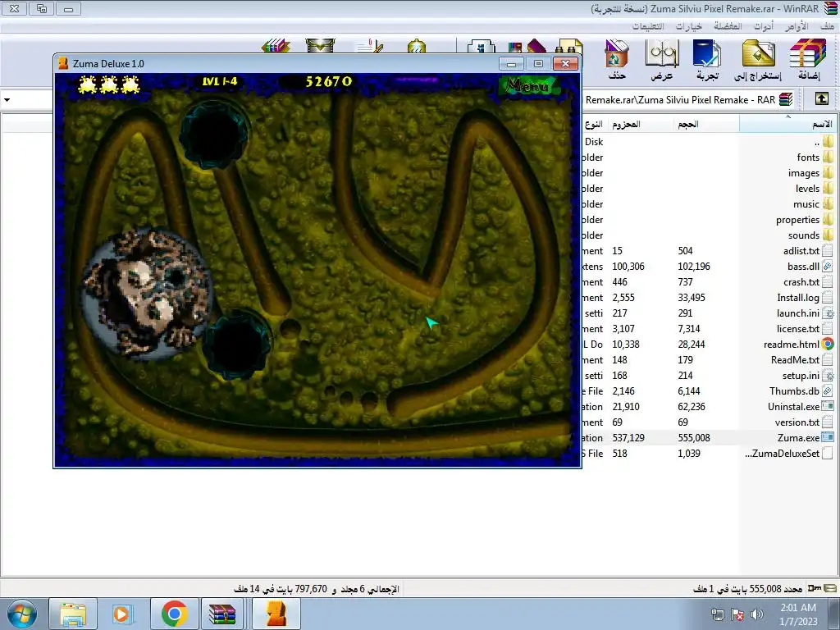Click the volume speaker tray icon
This screenshot has width=840, height=630.
(x=757, y=614)
